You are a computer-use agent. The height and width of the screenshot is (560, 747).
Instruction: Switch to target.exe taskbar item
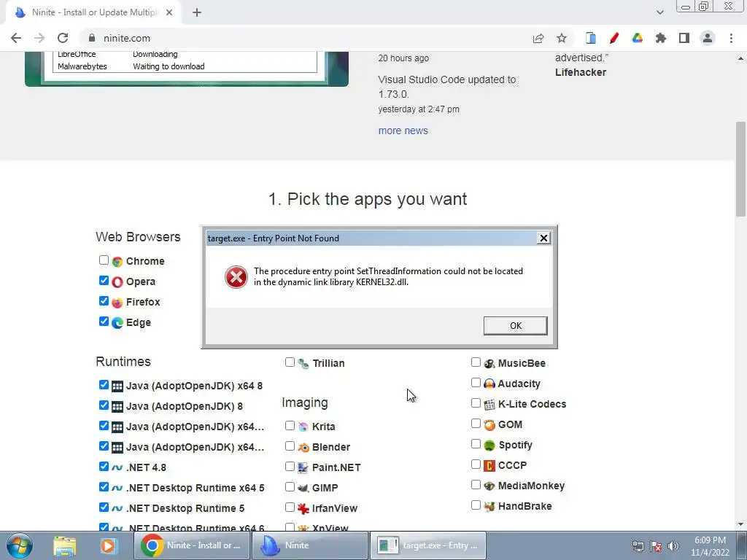point(427,545)
